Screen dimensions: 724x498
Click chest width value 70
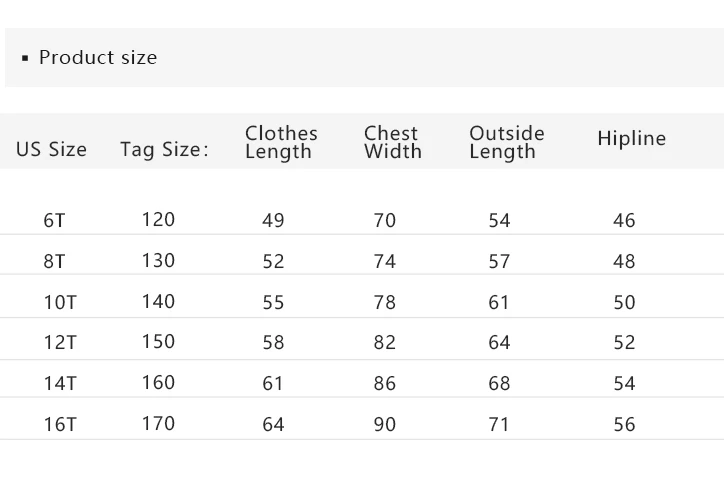(384, 221)
